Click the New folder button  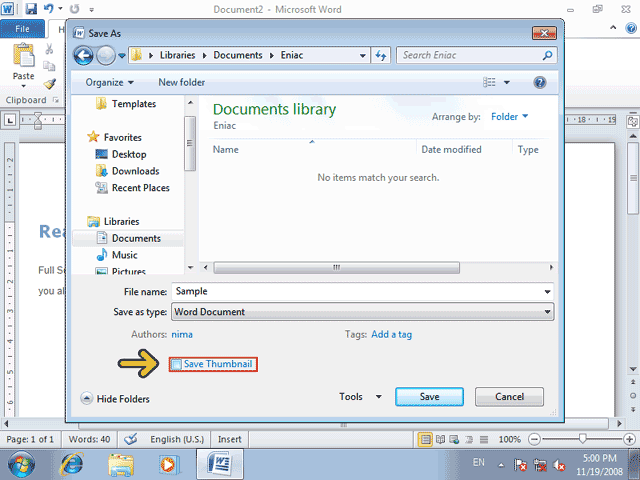click(x=182, y=82)
